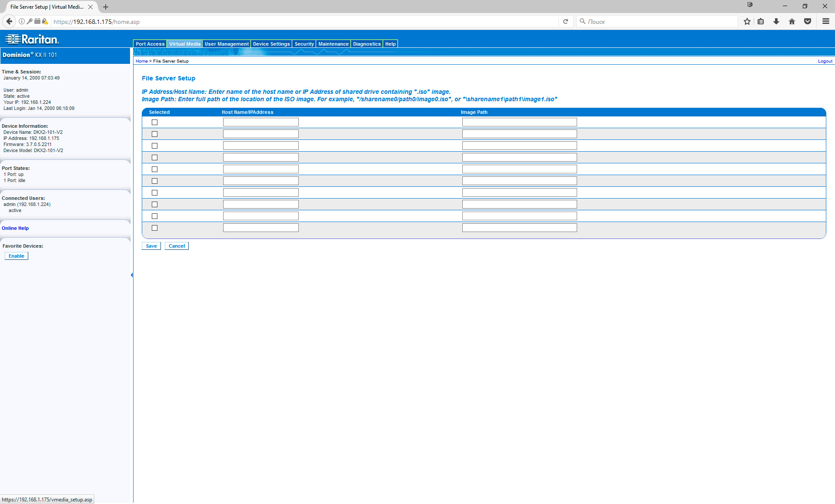Tick the fifth row Selected checkbox

click(x=154, y=169)
